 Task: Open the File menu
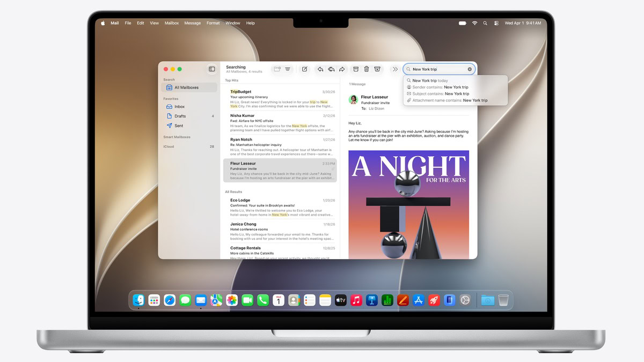(128, 23)
